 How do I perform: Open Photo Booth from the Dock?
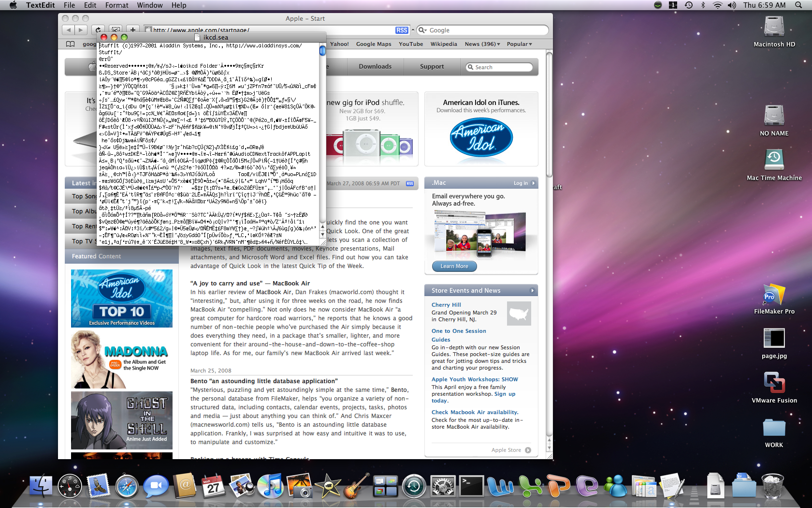pos(299,486)
